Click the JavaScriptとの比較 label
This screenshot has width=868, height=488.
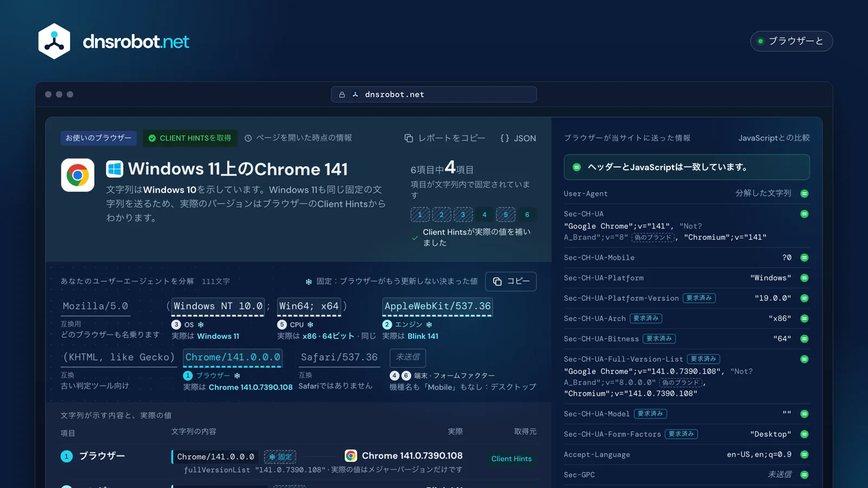[x=774, y=138]
